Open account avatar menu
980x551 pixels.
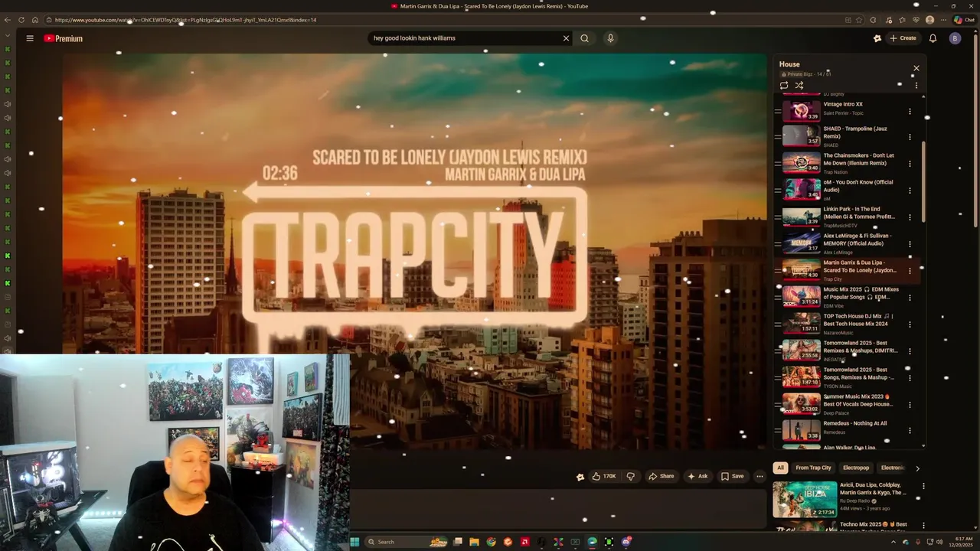tap(955, 38)
